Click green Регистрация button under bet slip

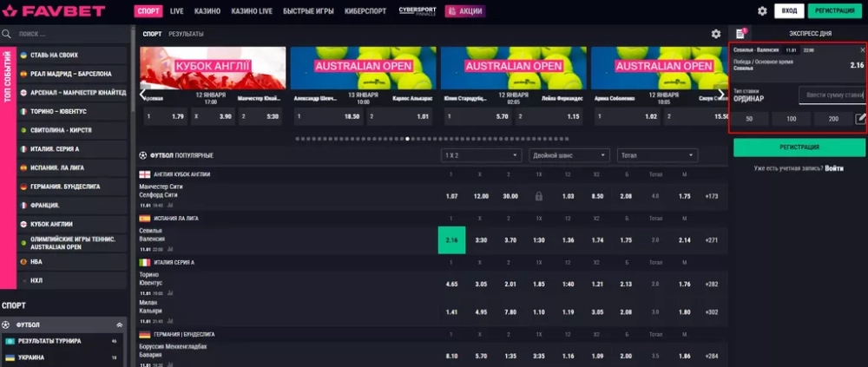click(x=799, y=147)
